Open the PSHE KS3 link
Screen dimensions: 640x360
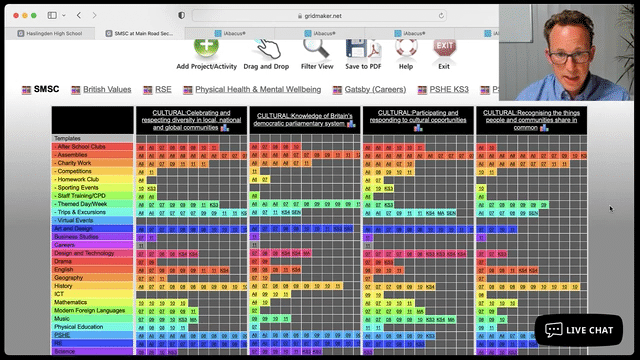click(449, 89)
